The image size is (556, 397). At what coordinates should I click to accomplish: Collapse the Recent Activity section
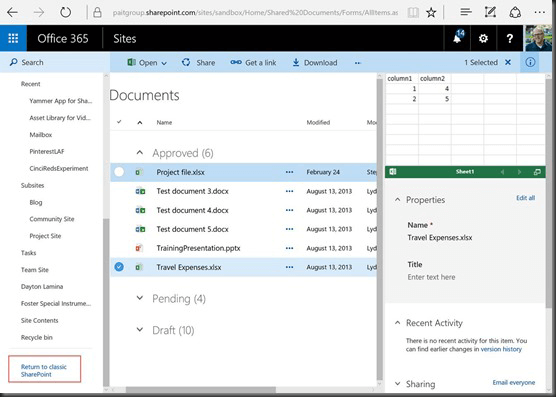pyautogui.click(x=397, y=323)
